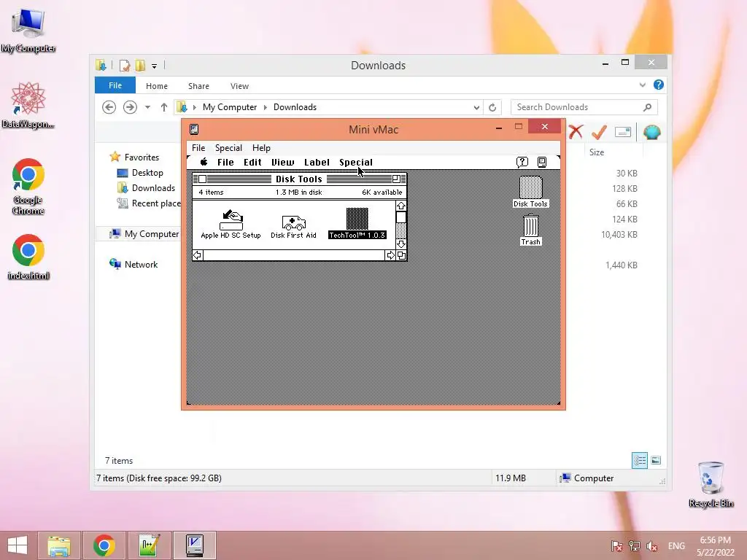Open the Mini vMac File menu
747x560 pixels.
198,147
